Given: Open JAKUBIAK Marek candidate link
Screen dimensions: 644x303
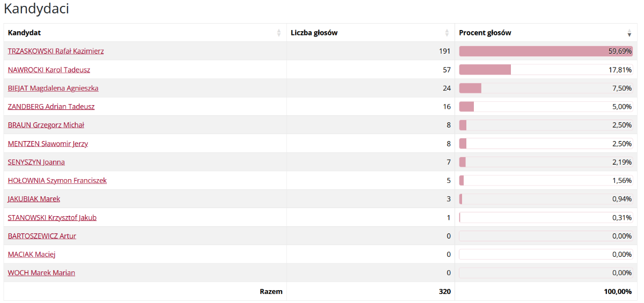Looking at the screenshot, I should pyautogui.click(x=34, y=199).
